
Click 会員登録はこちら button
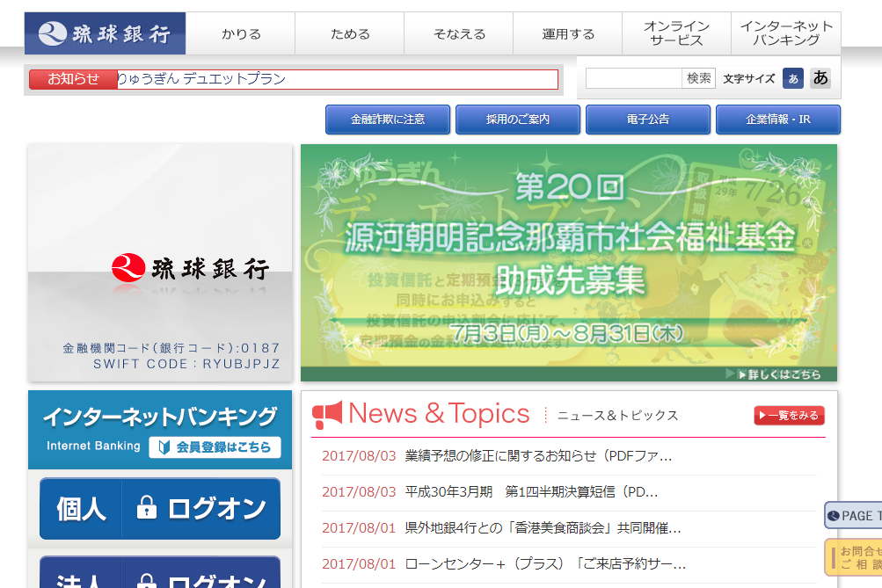215,446
